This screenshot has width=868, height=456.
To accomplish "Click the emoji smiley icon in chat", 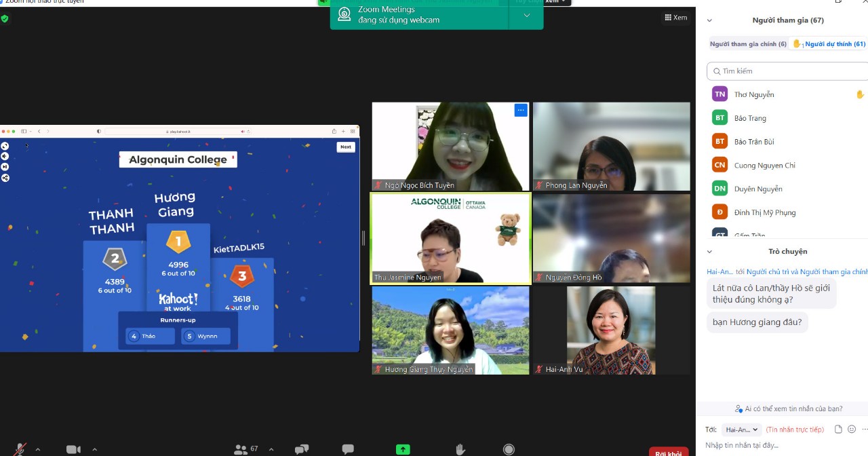I will (852, 430).
